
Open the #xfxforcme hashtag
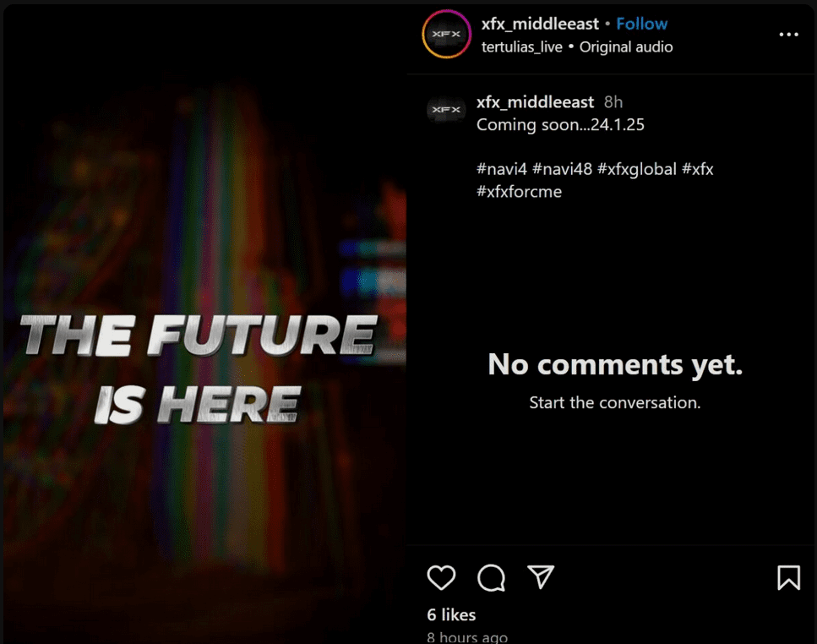tap(519, 191)
